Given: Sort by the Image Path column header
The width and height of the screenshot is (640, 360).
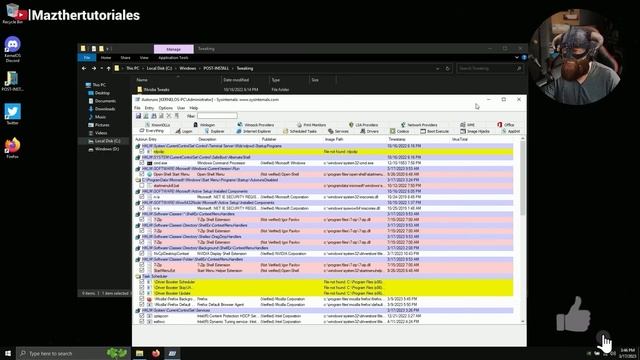Looking at the screenshot, I should [x=354, y=140].
